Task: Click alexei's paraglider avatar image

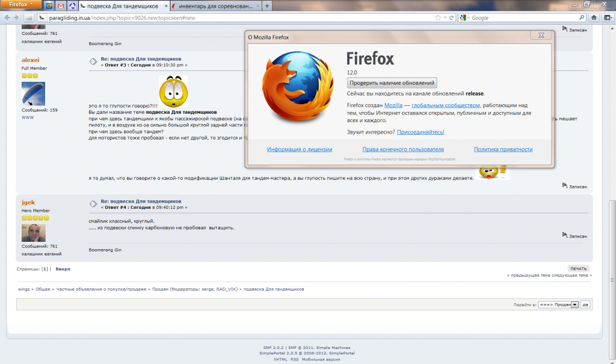Action: tap(34, 93)
